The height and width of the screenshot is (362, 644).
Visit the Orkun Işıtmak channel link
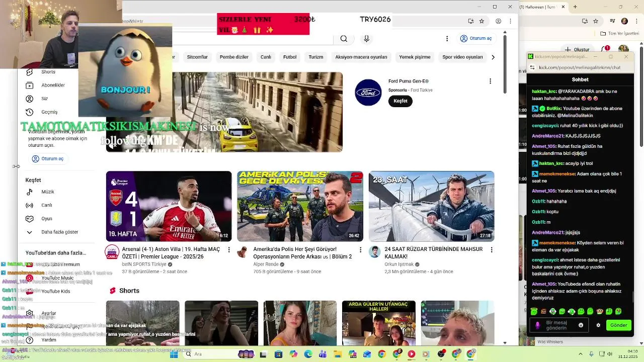click(x=399, y=264)
